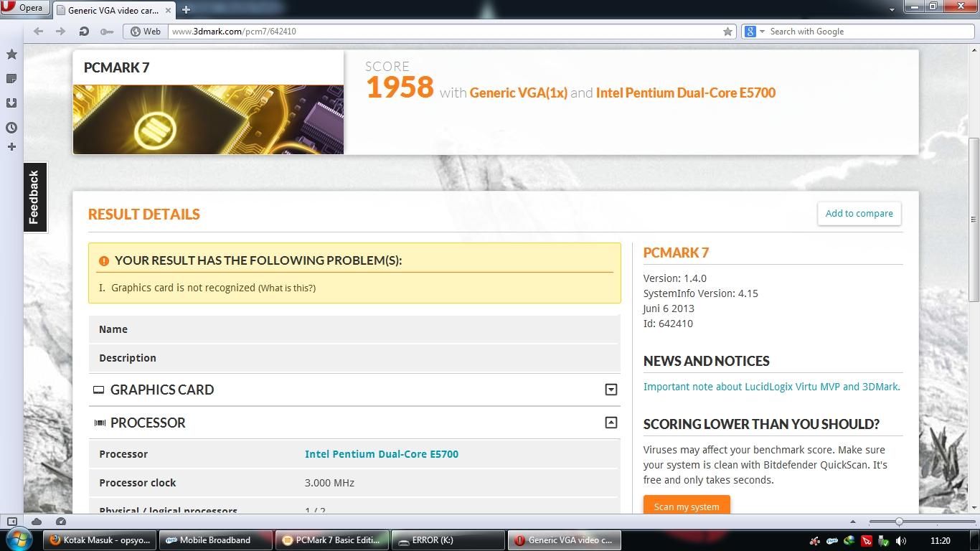This screenshot has width=980, height=551.
Task: Open the Downloads panel in sidebar
Action: (x=11, y=103)
